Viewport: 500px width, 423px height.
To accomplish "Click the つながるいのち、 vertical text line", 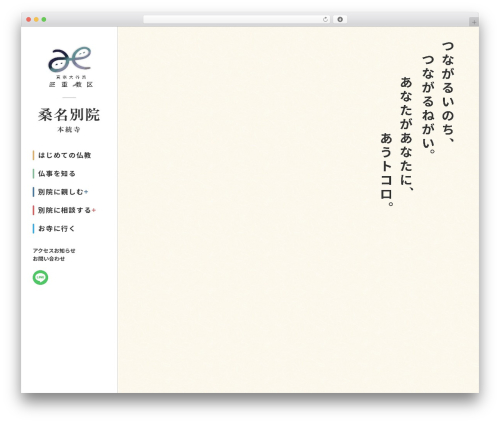I will (x=448, y=92).
